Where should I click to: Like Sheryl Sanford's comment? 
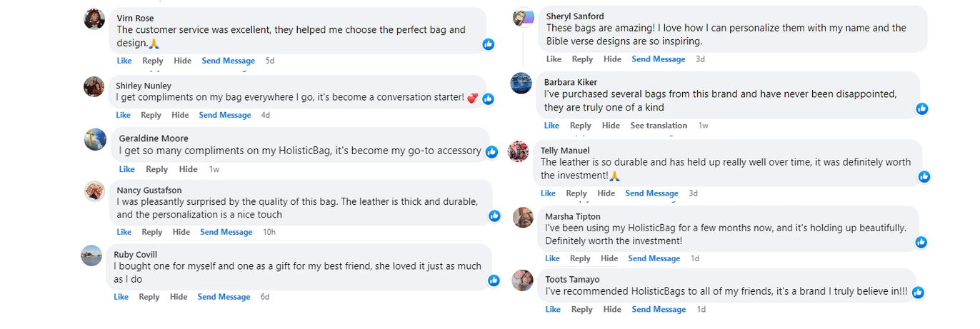coord(554,59)
